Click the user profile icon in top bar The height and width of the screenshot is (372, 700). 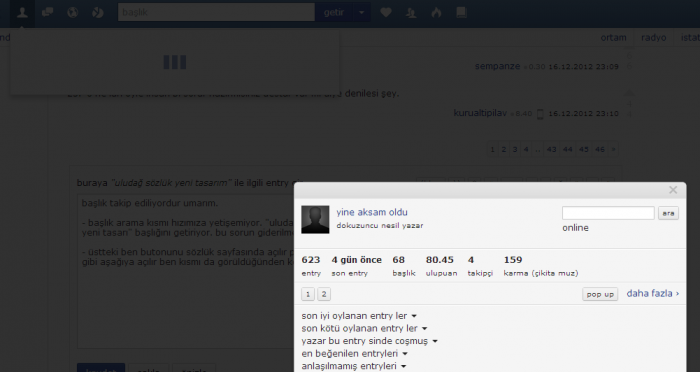22,13
